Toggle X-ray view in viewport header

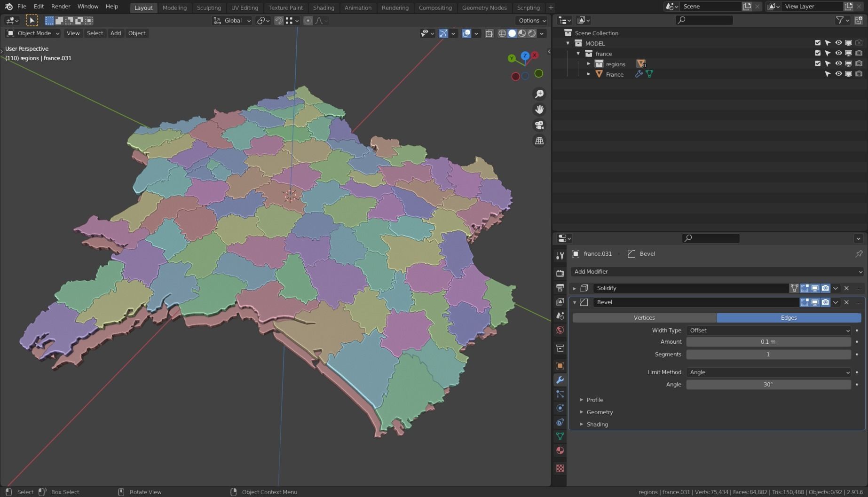pyautogui.click(x=489, y=33)
